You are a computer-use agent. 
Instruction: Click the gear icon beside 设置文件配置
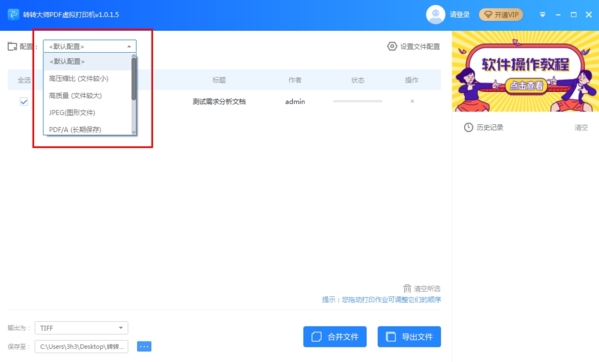tap(392, 47)
